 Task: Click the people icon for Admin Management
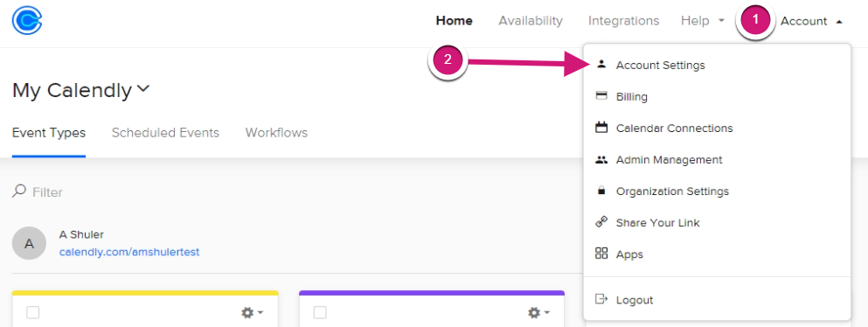pos(601,159)
